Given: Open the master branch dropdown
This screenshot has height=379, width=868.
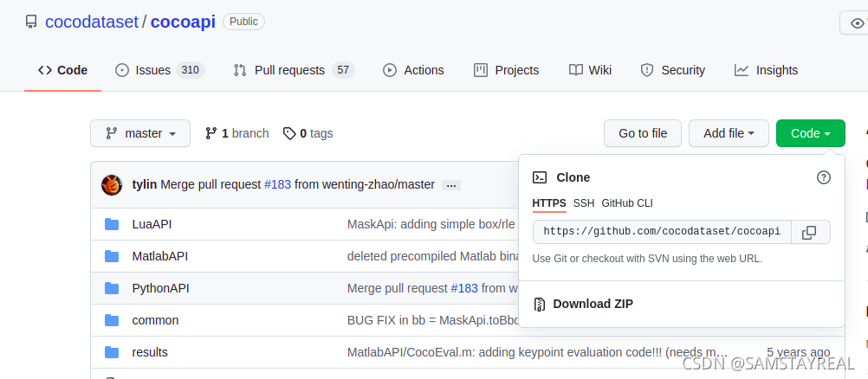Looking at the screenshot, I should [140, 133].
